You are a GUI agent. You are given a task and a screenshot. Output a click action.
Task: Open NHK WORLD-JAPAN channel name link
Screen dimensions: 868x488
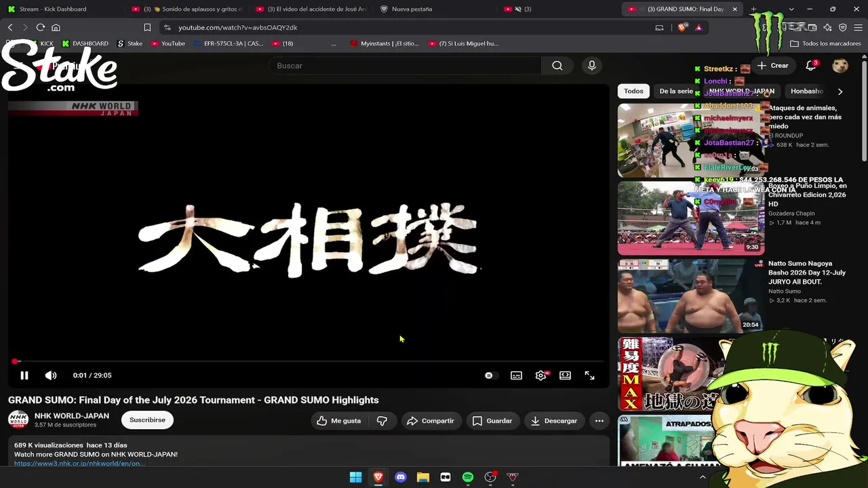click(x=72, y=416)
